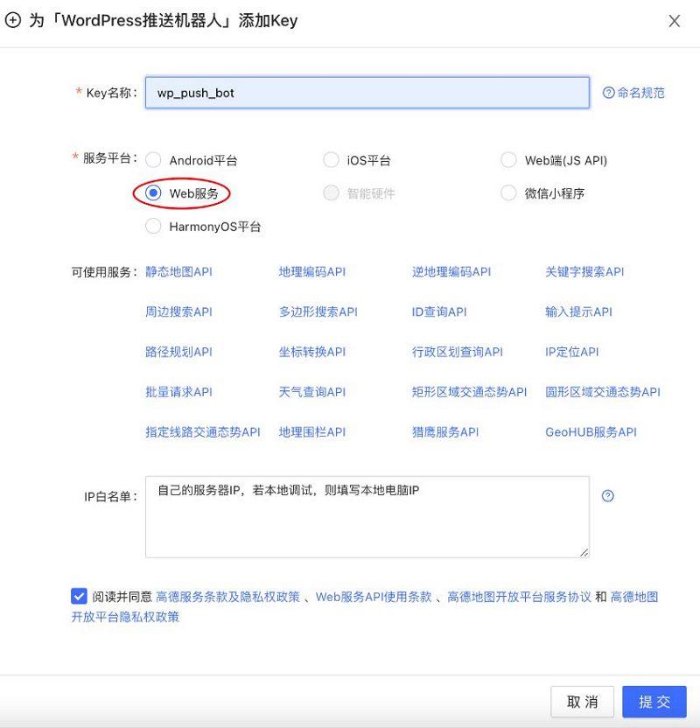Image resolution: width=700 pixels, height=728 pixels.
Task: Select the Web服务 radio button
Action: [153, 193]
